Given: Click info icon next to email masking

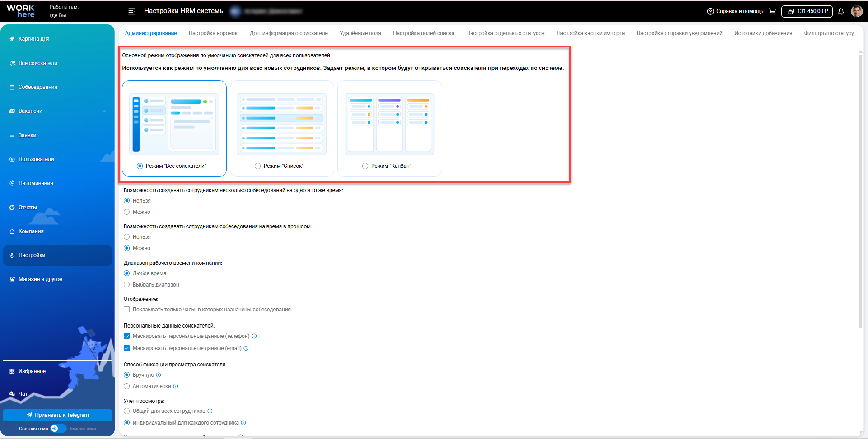Looking at the screenshot, I should coord(246,348).
